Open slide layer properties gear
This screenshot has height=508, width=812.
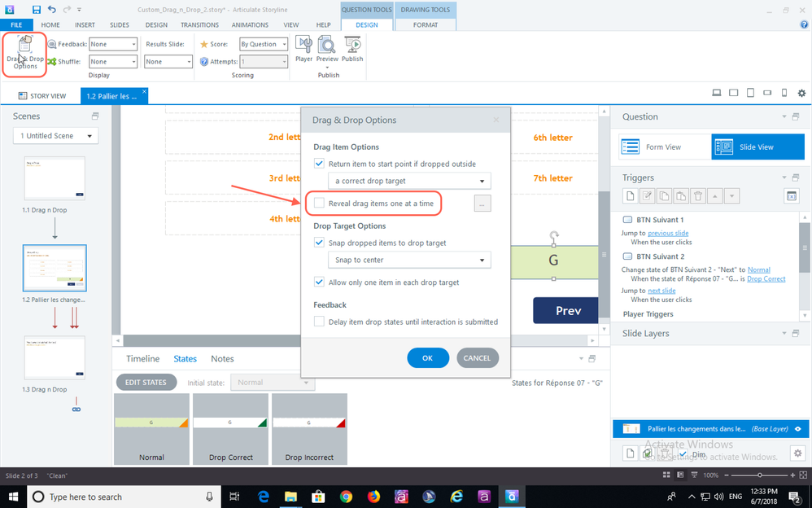tap(797, 453)
